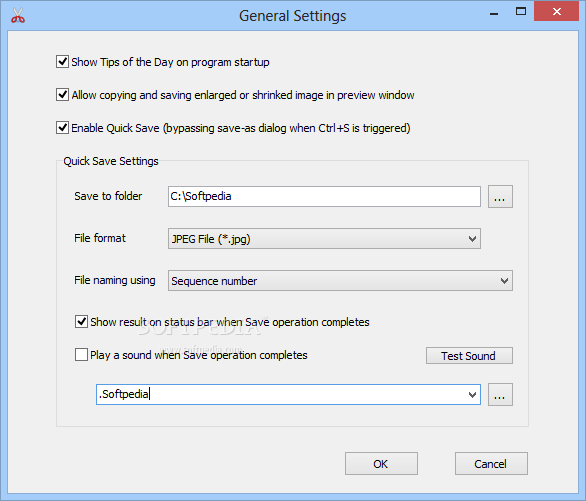Browse for the save folder with ellipsis button
This screenshot has width=586, height=501.
click(x=500, y=197)
